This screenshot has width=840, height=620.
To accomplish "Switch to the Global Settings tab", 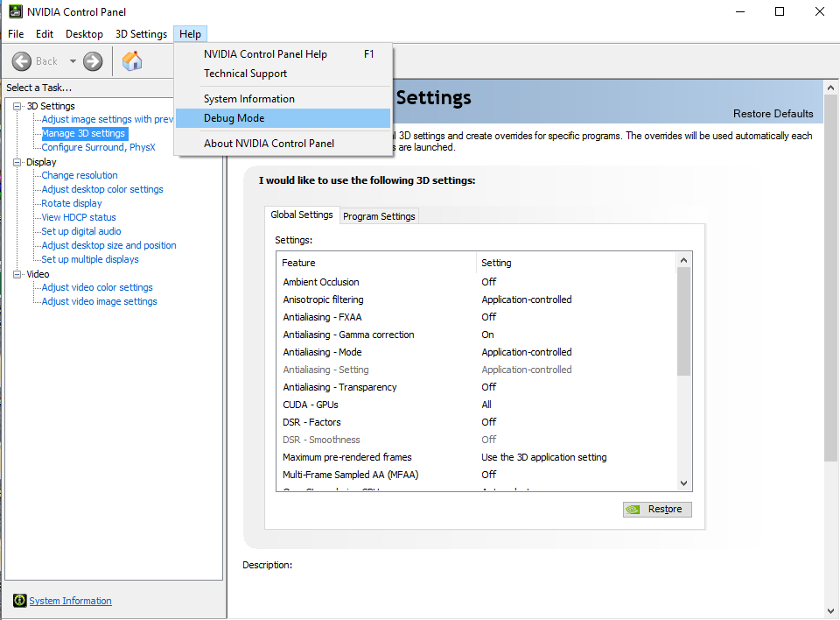I will click(x=302, y=215).
